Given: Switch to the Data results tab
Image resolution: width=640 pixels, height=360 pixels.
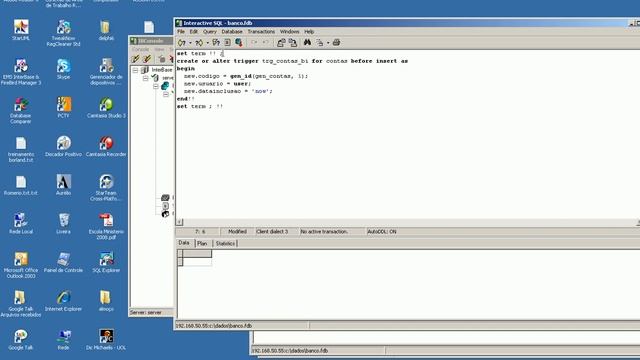Looking at the screenshot, I should coord(184,243).
